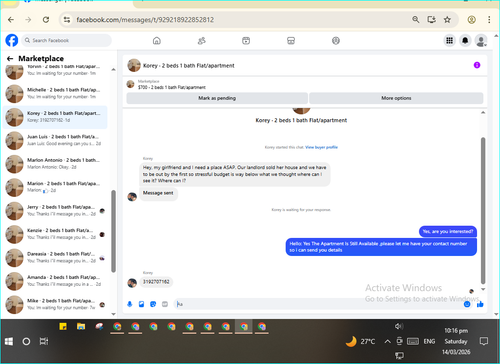This screenshot has width=500, height=364.
Task: Open Amanda's conversation
Action: point(55,281)
